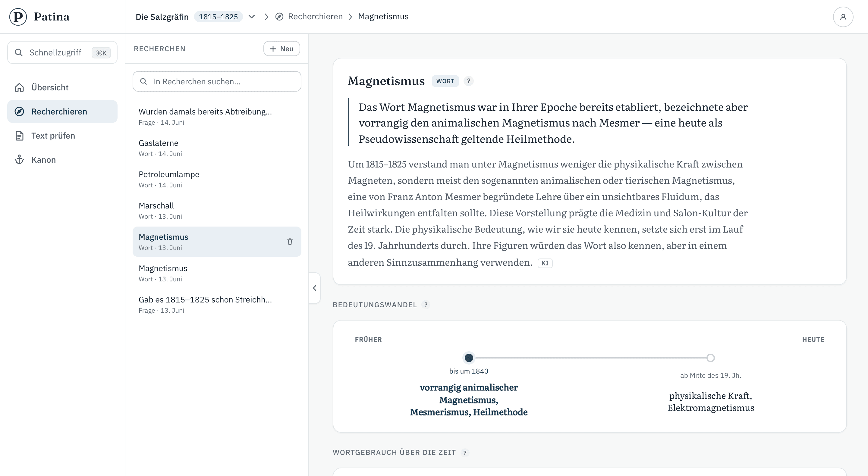
Task: Click the search icon in Recherchen search
Action: coord(143,82)
